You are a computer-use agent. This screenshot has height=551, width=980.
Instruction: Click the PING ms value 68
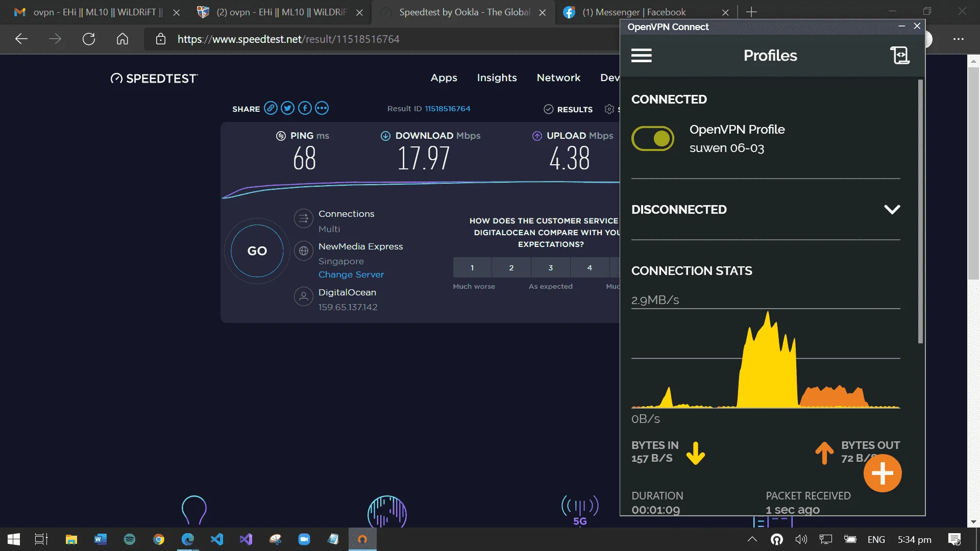point(304,158)
